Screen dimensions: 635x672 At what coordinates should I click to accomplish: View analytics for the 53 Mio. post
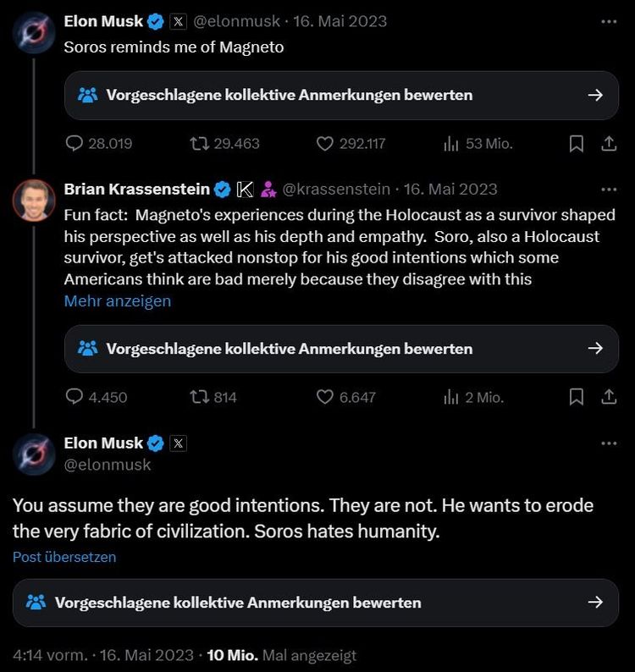pos(450,144)
